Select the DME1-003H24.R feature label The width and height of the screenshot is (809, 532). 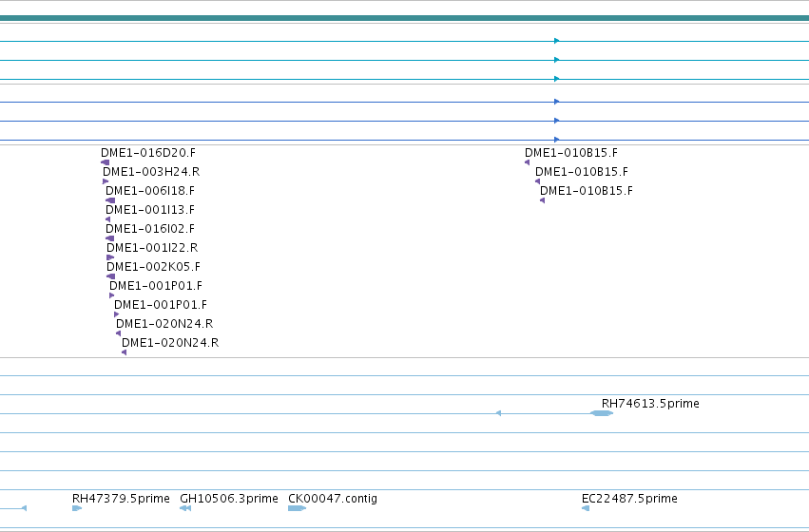coord(151,172)
